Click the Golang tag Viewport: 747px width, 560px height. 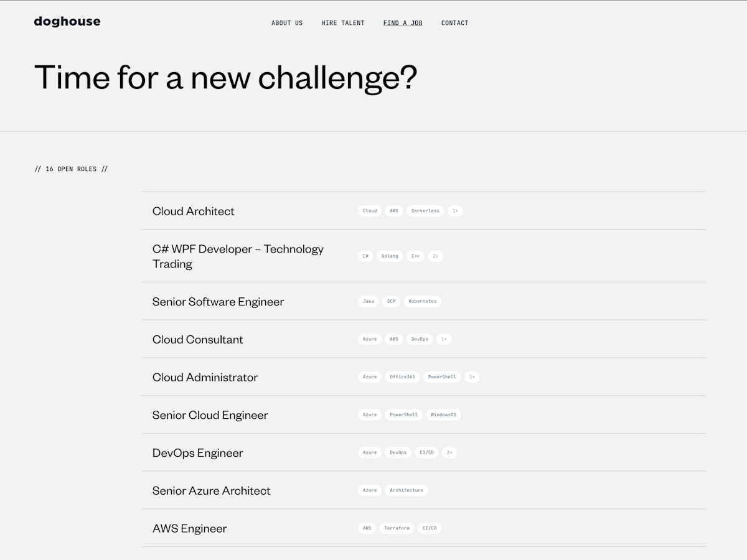390,256
